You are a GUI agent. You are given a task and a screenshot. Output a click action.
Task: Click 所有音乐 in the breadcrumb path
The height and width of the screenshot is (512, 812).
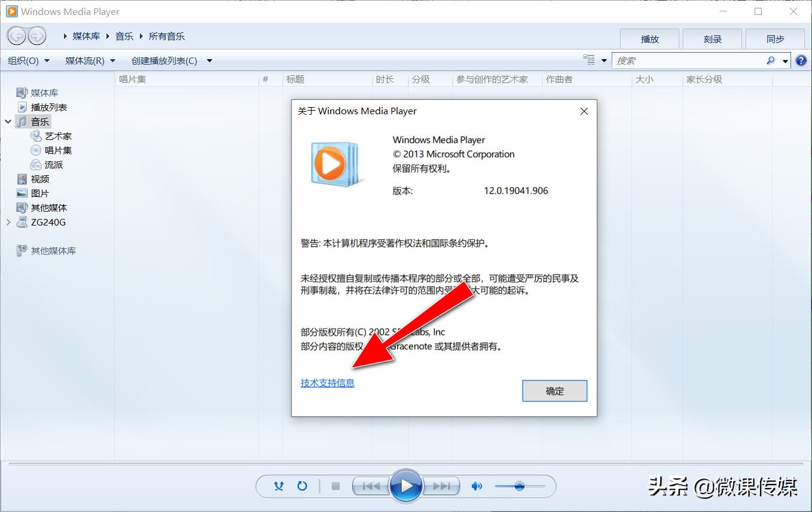167,36
